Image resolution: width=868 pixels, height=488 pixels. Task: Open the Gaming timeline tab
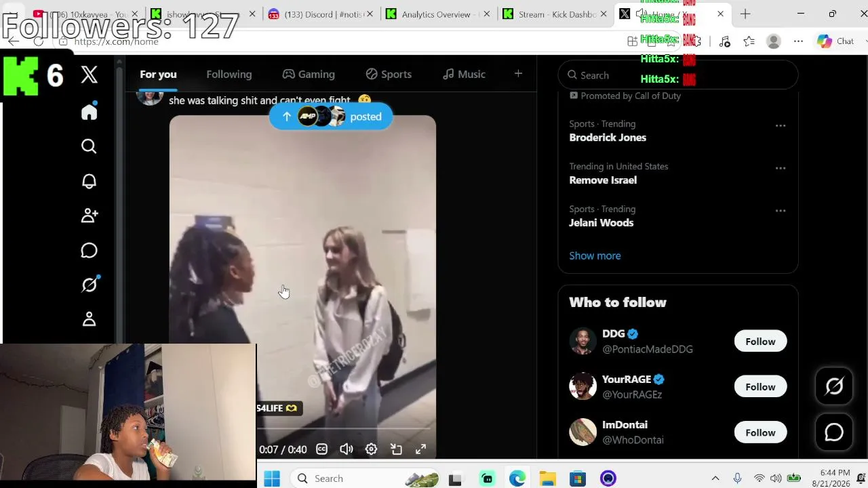[309, 74]
